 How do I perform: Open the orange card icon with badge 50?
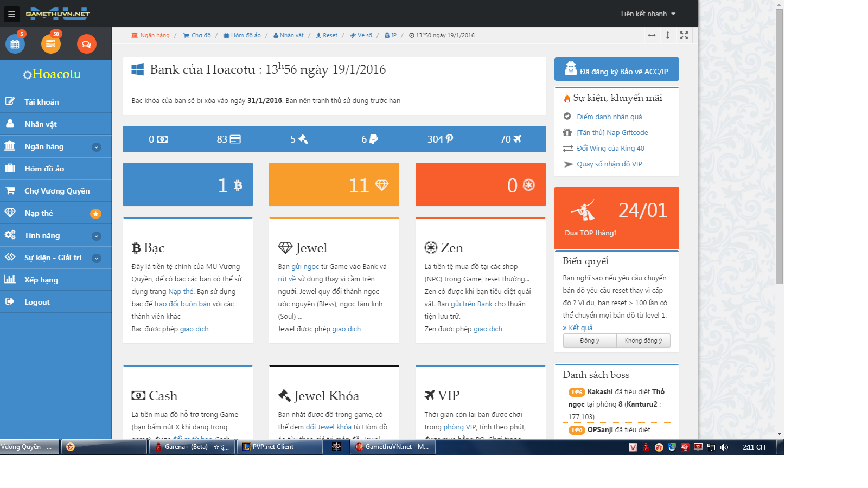tap(51, 44)
